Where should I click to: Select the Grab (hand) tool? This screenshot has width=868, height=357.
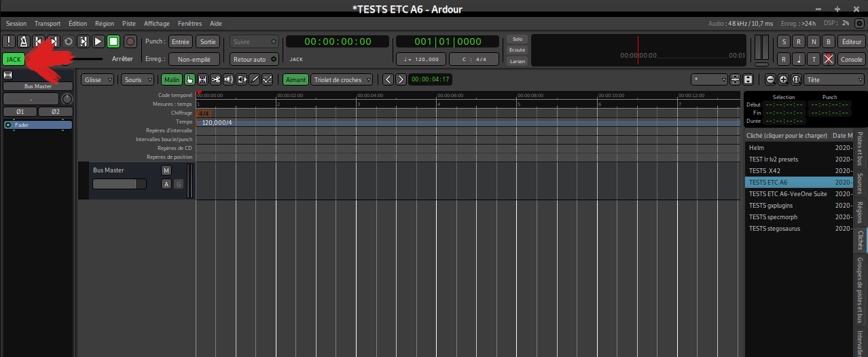coord(189,79)
